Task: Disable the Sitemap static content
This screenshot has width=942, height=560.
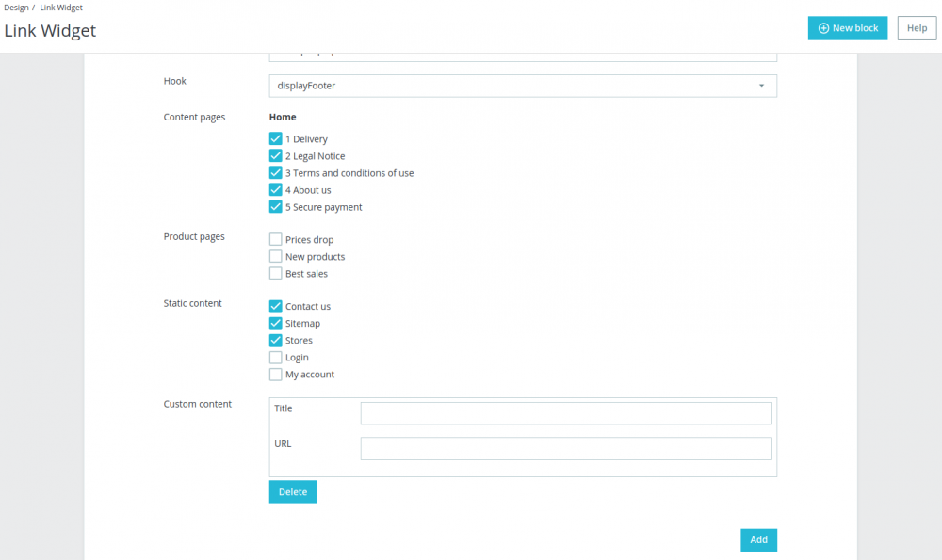Action: click(x=275, y=323)
